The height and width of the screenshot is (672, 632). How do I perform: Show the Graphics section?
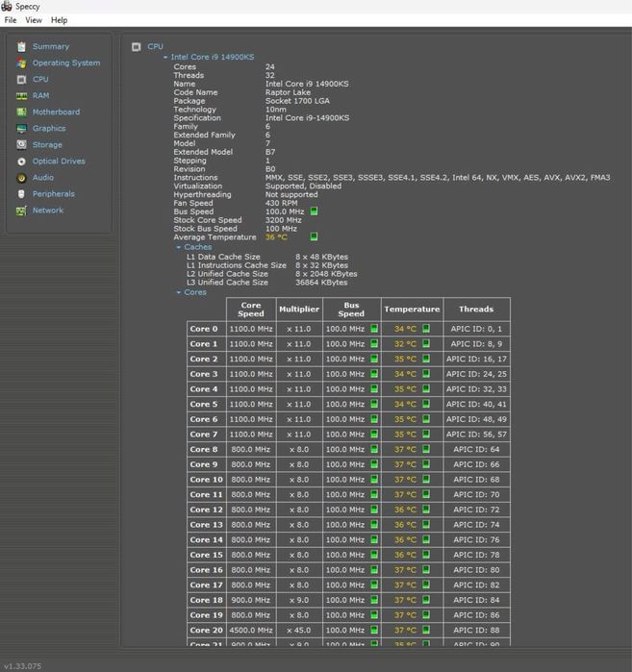49,128
